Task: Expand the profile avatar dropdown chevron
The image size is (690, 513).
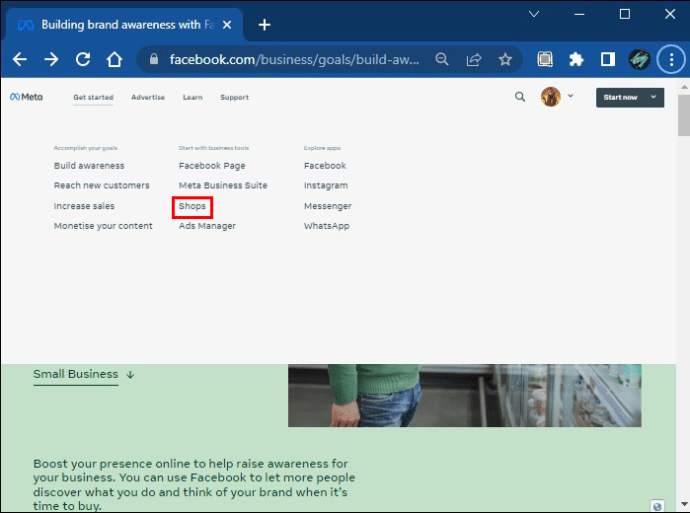Action: point(571,95)
